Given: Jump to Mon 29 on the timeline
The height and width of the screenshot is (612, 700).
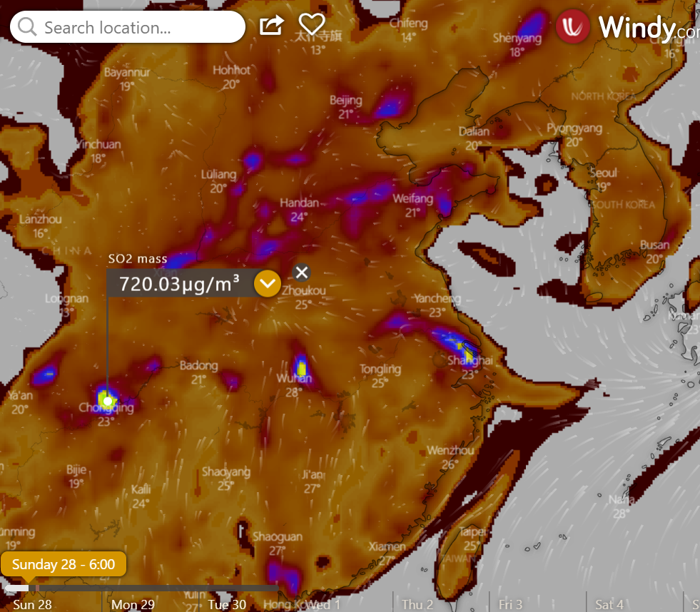Looking at the screenshot, I should pos(133,604).
